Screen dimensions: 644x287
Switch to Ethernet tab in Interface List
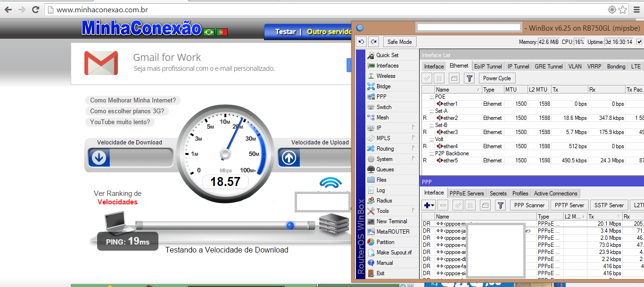point(459,66)
